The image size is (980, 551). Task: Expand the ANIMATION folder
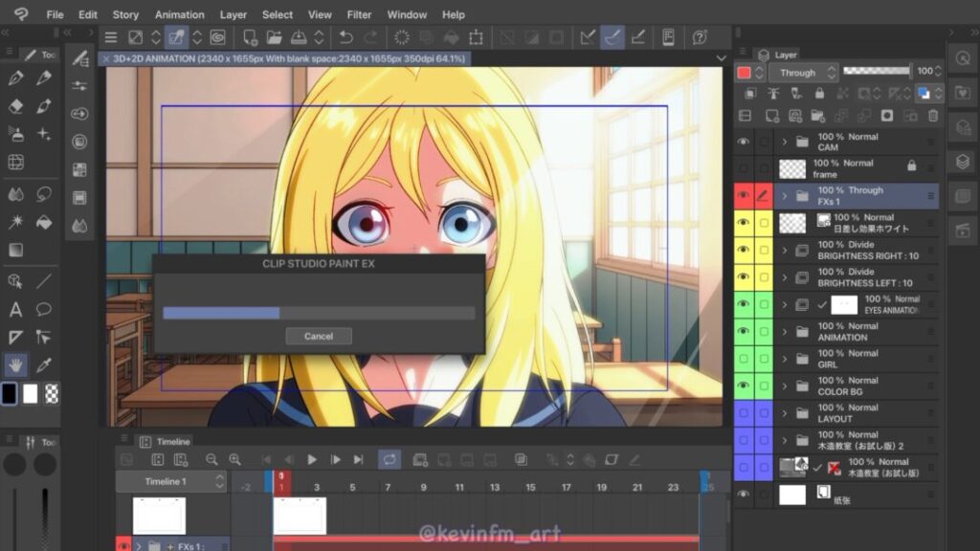(785, 332)
